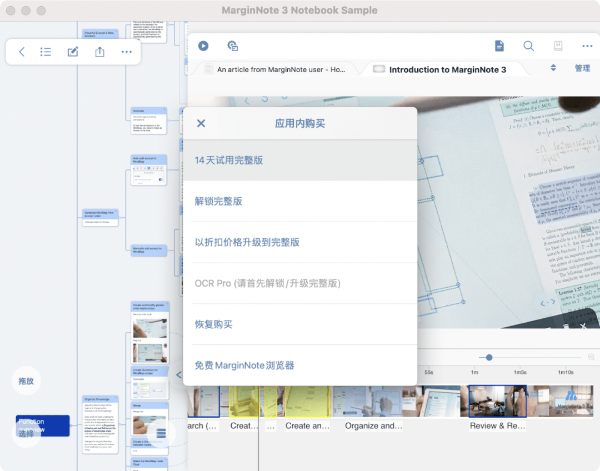Open the outline list view icon
This screenshot has width=600, height=471.
[46, 52]
